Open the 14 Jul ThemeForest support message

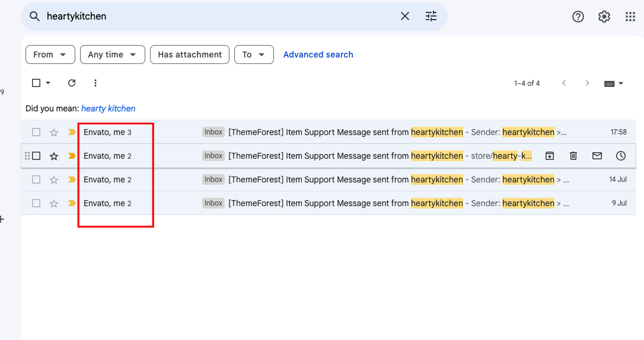coord(329,179)
